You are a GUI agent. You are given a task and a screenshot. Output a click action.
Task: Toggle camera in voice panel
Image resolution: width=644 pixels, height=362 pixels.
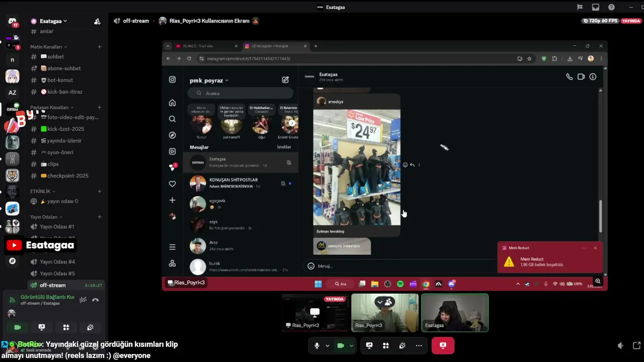pyautogui.click(x=18, y=327)
